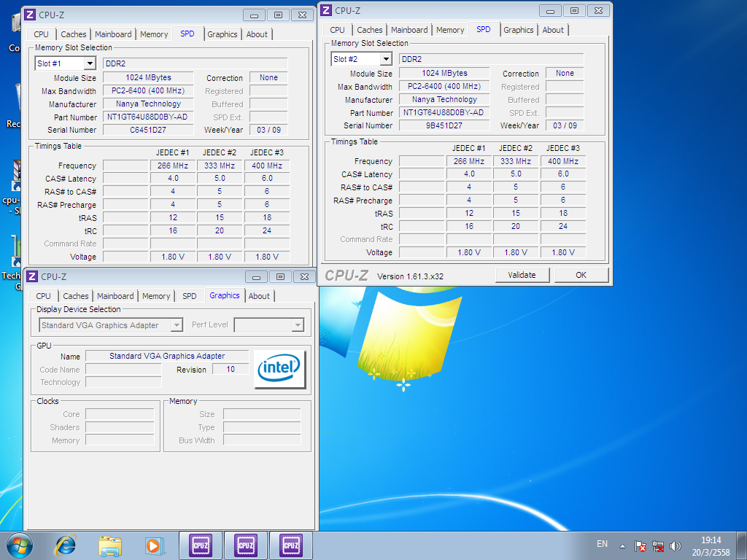Click Slot #2 JEDEC #3 frequency 400 MHz
Image resolution: width=747 pixels, height=560 pixels.
[x=563, y=161]
